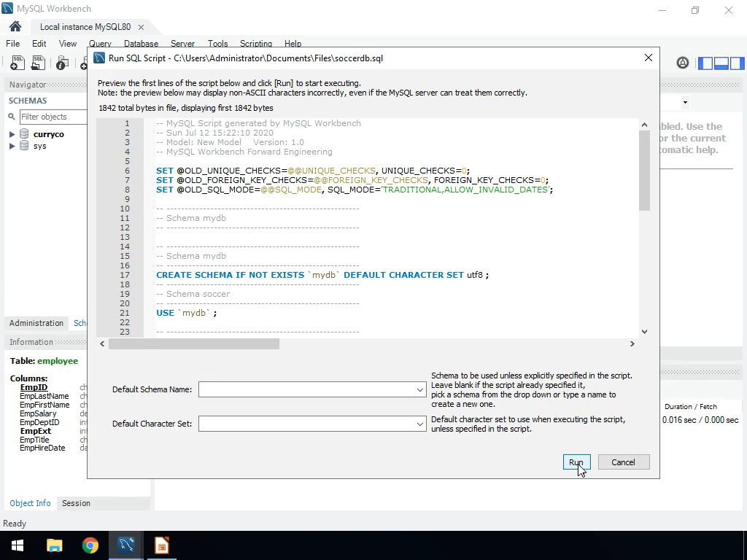Select the Local instance MySQL80 tab

(85, 27)
